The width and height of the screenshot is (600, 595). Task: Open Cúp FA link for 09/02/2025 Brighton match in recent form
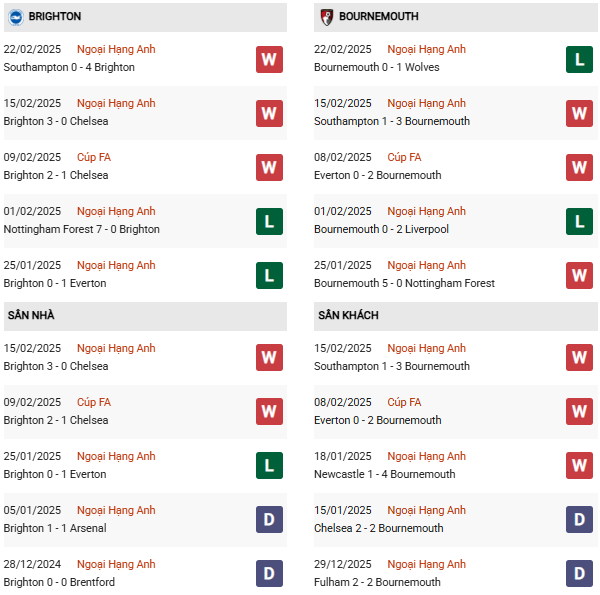point(94,157)
